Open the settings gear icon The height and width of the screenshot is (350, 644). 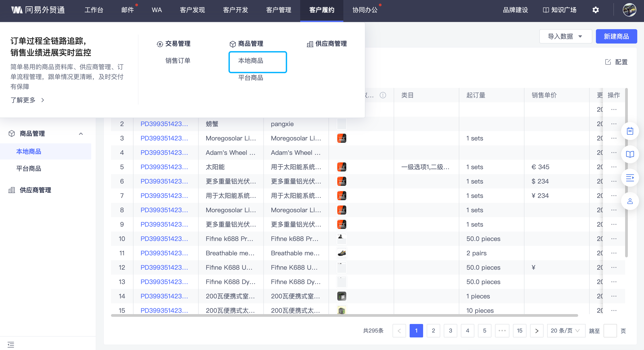pyautogui.click(x=595, y=10)
